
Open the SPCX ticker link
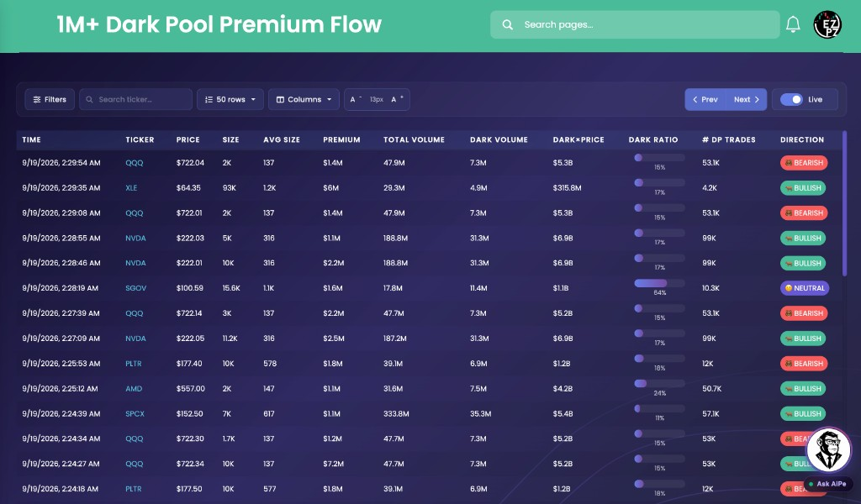pyautogui.click(x=135, y=414)
